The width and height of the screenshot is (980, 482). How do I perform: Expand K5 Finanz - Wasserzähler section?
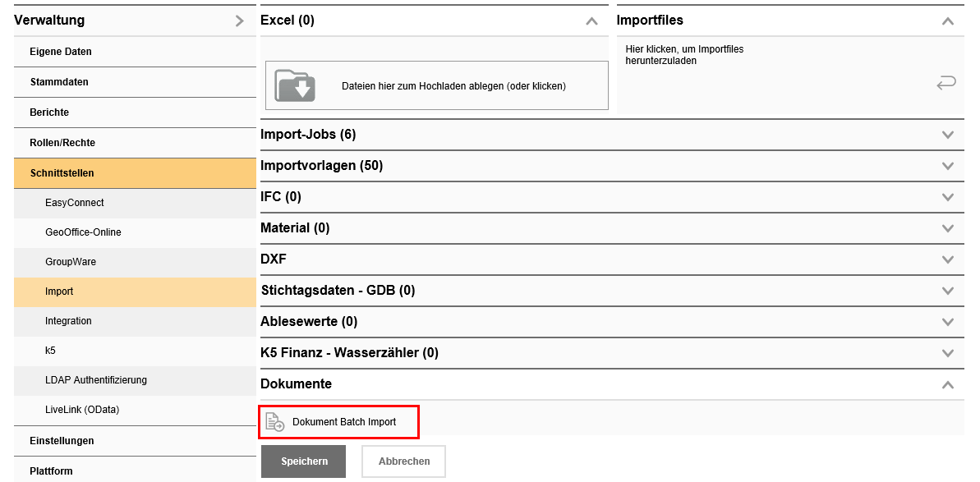click(948, 353)
